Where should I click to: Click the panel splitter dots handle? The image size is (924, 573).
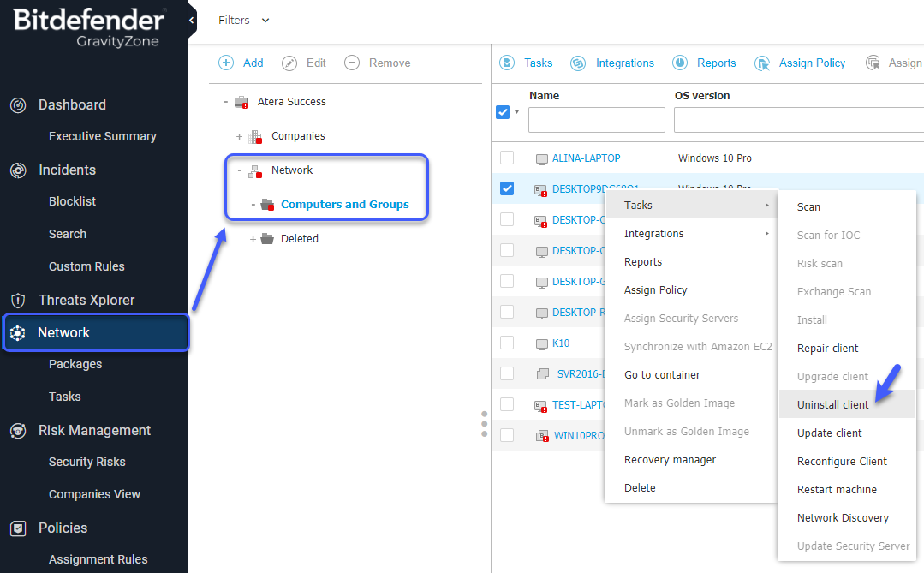click(x=485, y=424)
